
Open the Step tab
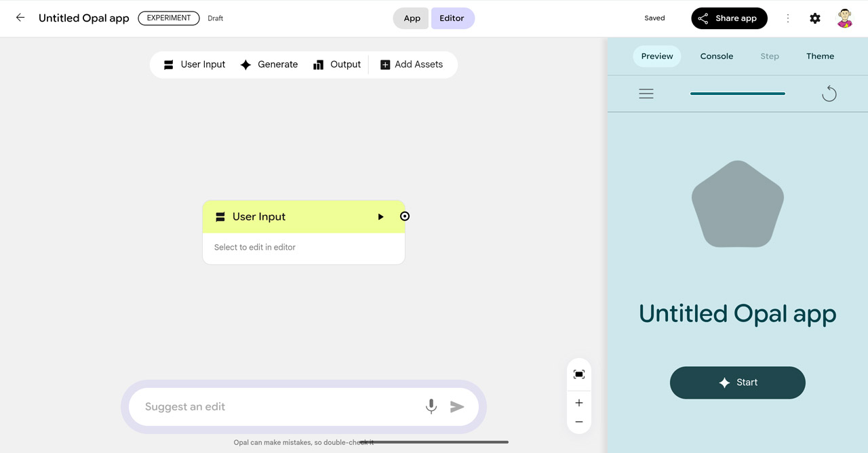[770, 56]
